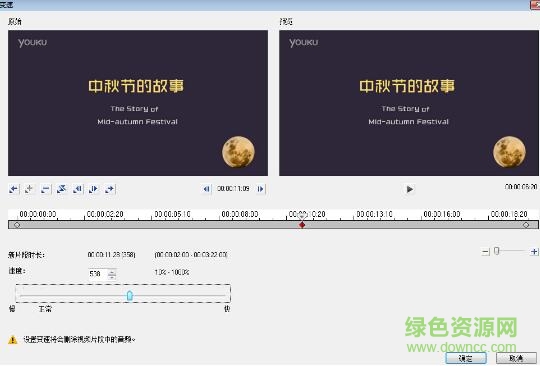This screenshot has width=540, height=366.
Task: Click the 00:00:08:00 timeline ruler mark
Action: [x=240, y=214]
